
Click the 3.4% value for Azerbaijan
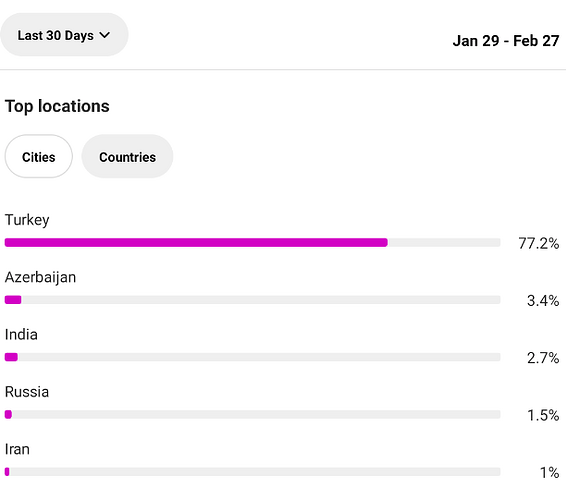[543, 300]
